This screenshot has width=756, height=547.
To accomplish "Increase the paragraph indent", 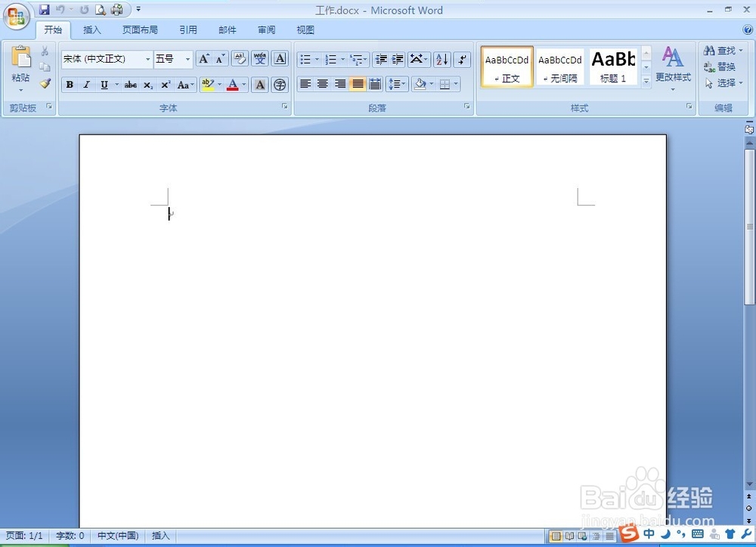I will [398, 59].
